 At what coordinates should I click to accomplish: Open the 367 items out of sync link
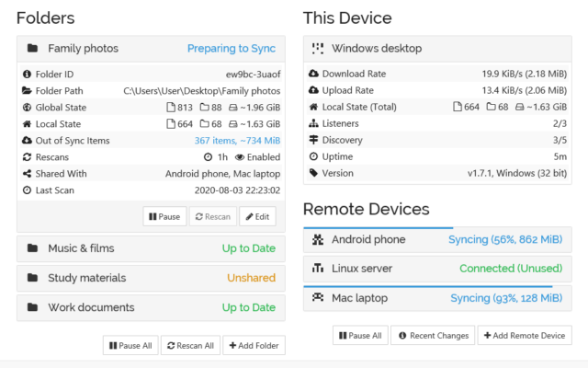point(237,141)
